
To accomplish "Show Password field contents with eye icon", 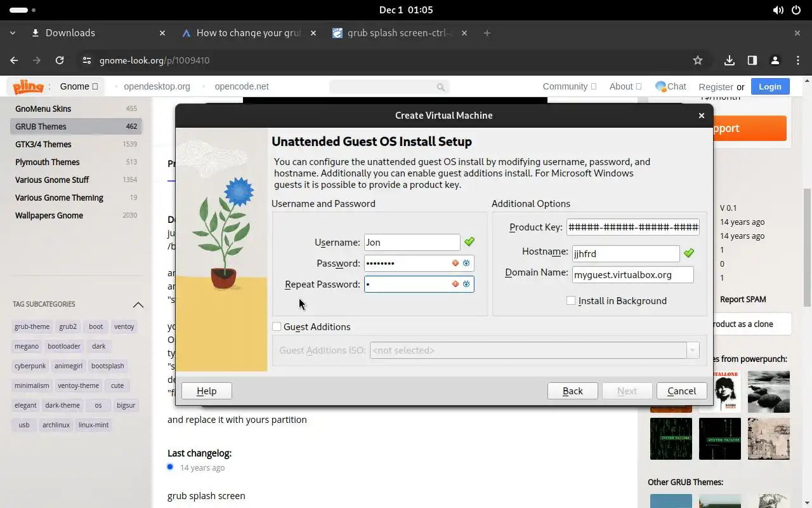I will point(466,263).
